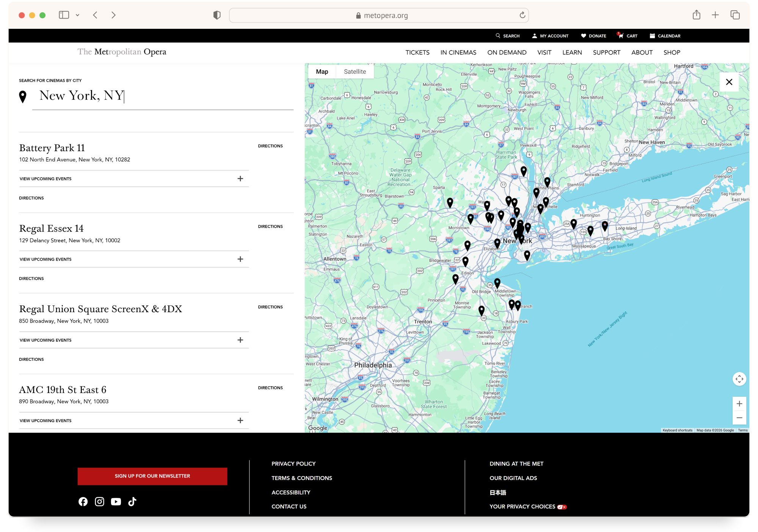
Task: Click Directions below Regal Union Square events
Action: coord(31,359)
